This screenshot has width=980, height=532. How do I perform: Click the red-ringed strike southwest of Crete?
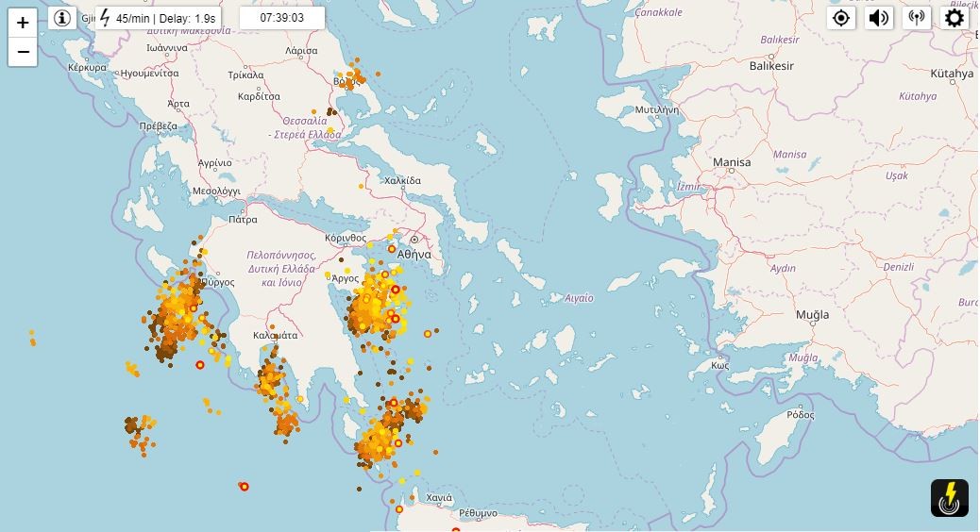tap(245, 487)
